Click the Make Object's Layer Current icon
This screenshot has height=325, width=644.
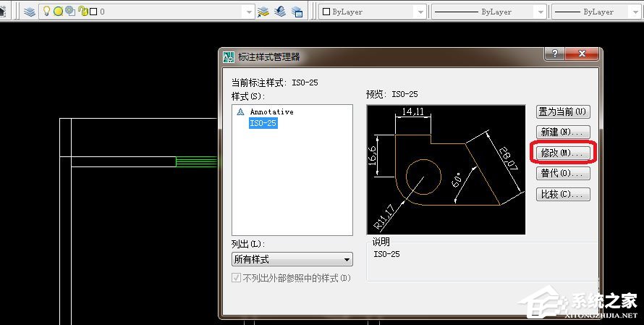coord(263,12)
